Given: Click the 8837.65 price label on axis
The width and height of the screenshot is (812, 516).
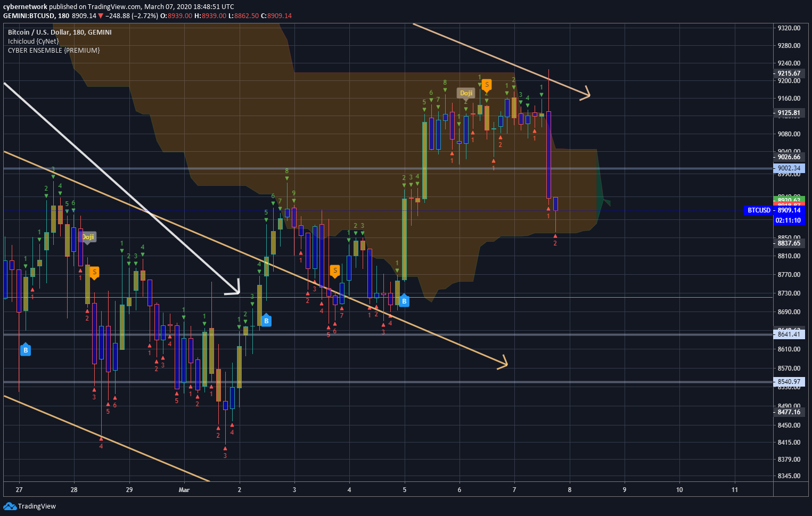Looking at the screenshot, I should 789,243.
